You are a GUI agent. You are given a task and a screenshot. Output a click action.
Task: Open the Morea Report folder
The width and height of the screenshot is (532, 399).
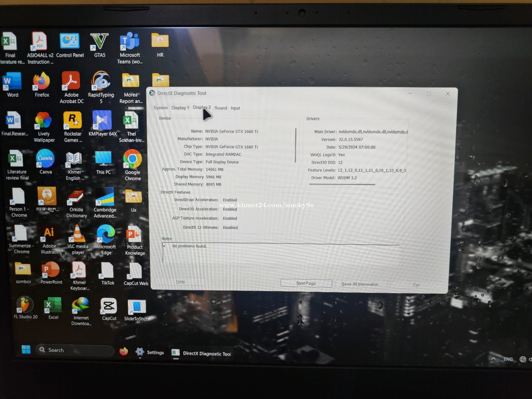pyautogui.click(x=131, y=88)
